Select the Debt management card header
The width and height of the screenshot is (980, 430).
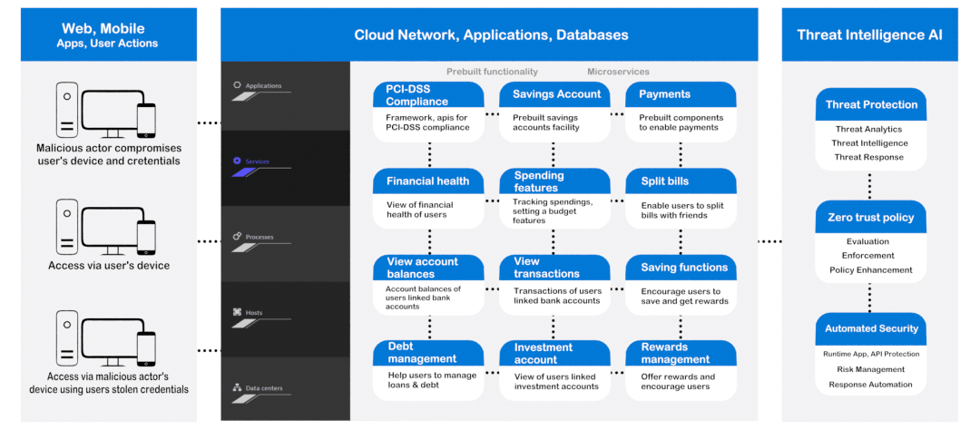click(428, 353)
